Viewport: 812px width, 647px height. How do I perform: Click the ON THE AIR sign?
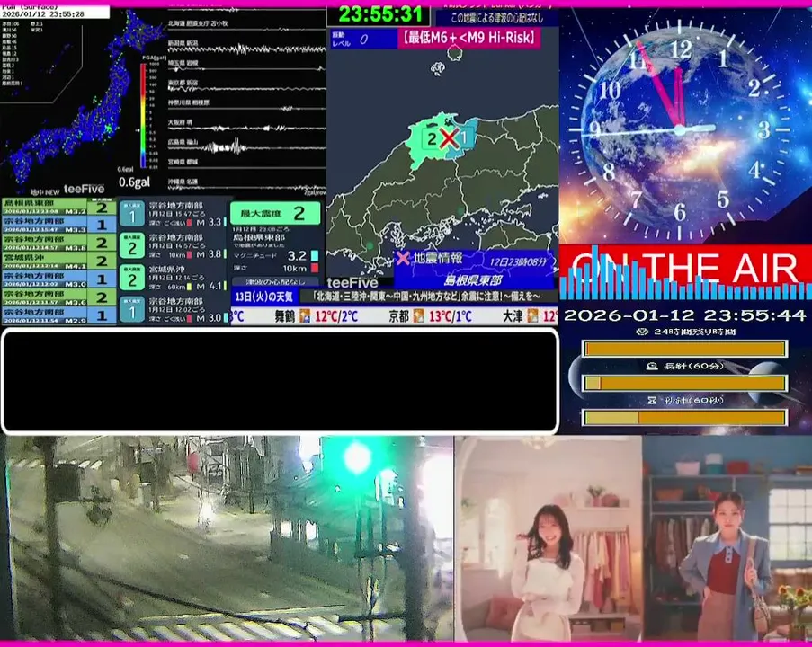coord(685,267)
